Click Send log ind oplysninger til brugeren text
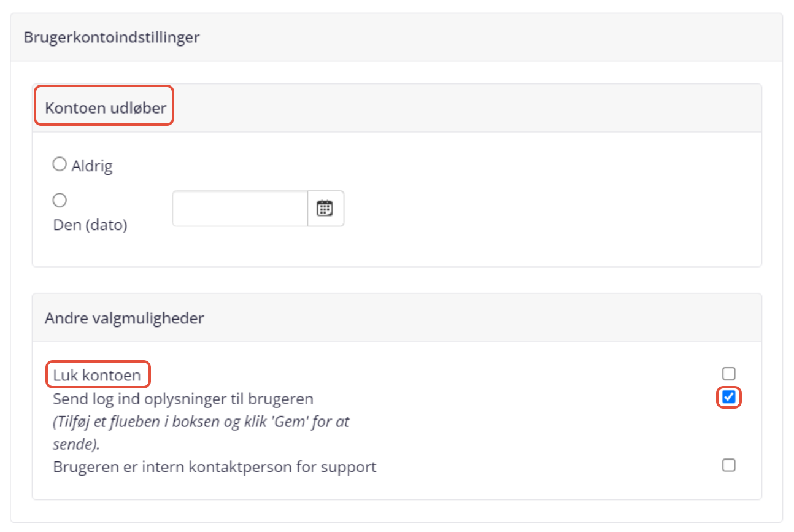 (x=183, y=399)
